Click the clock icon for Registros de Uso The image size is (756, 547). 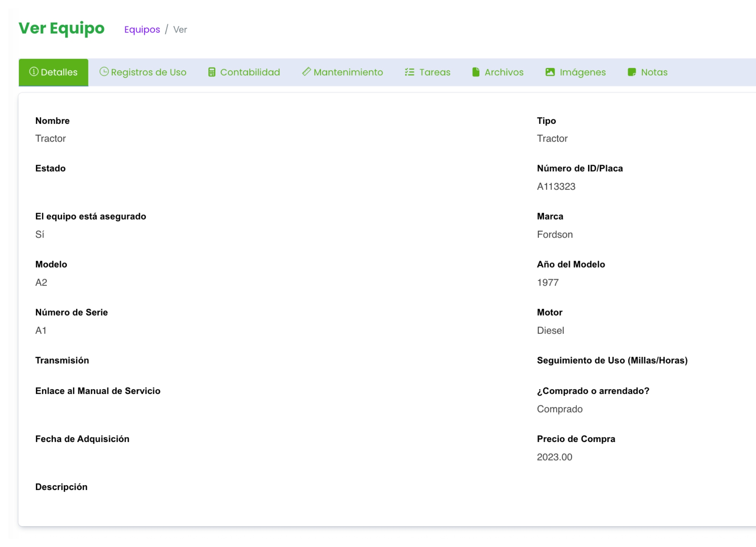click(104, 72)
